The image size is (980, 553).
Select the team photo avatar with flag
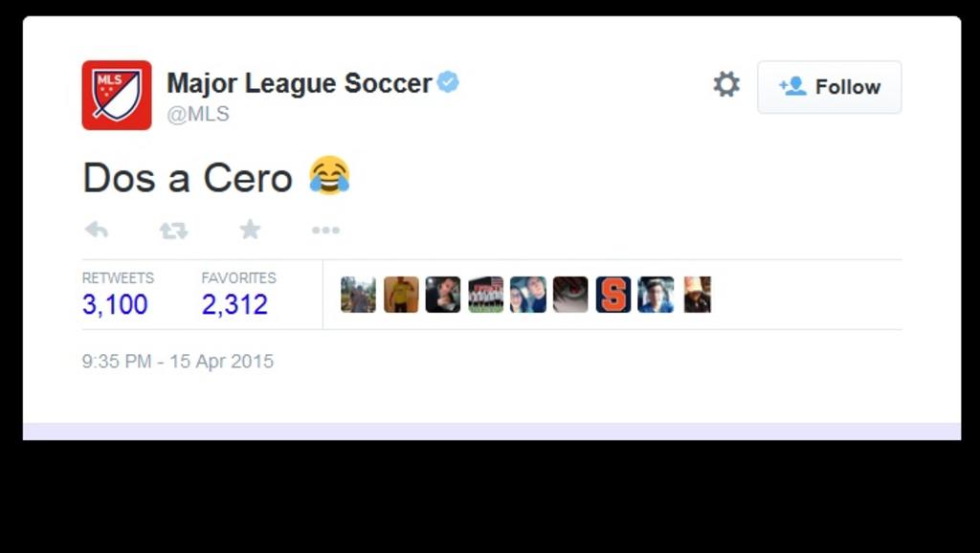[x=485, y=295]
